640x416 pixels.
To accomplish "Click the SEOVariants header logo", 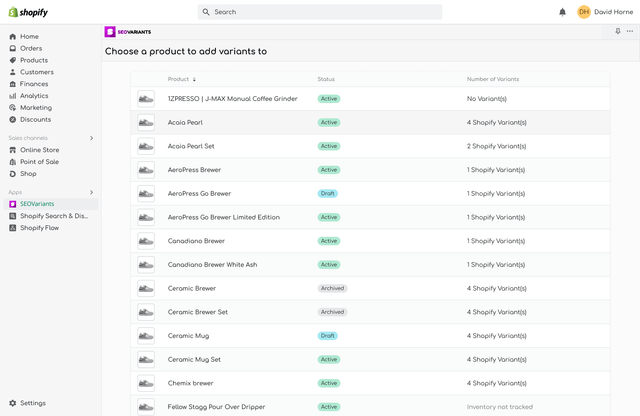I will [x=128, y=32].
